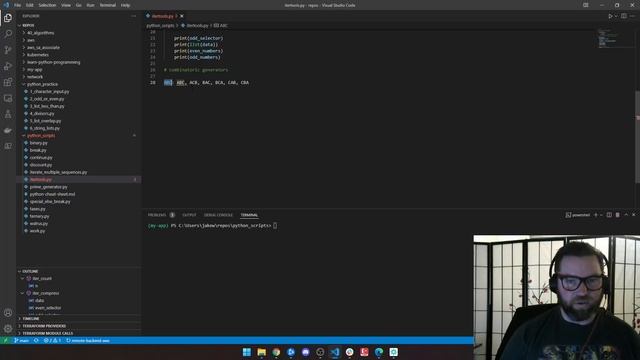Click the editor minimap preview

pos(607,39)
